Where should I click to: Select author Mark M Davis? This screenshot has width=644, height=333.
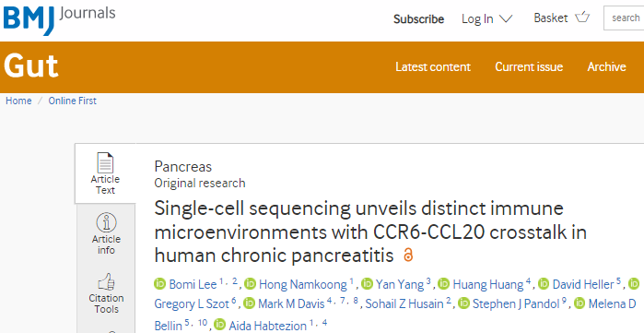(x=291, y=303)
